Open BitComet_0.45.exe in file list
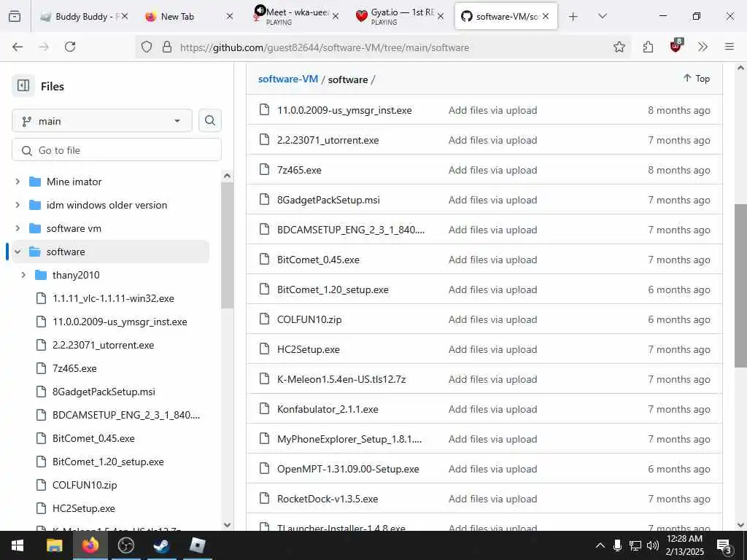747x560 pixels. (x=318, y=260)
